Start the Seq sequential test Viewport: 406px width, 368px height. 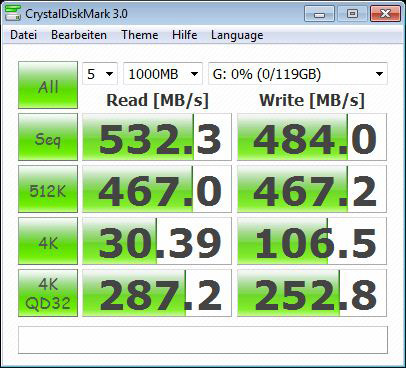pos(48,137)
